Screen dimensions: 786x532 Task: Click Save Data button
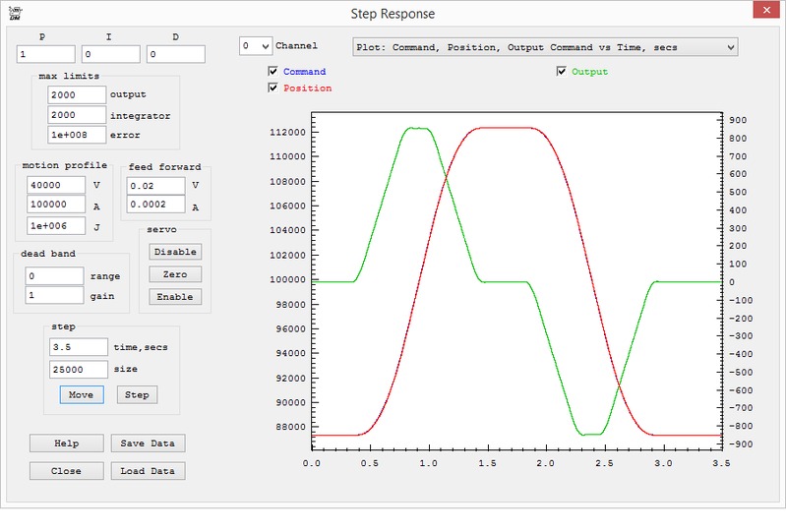[x=148, y=443]
